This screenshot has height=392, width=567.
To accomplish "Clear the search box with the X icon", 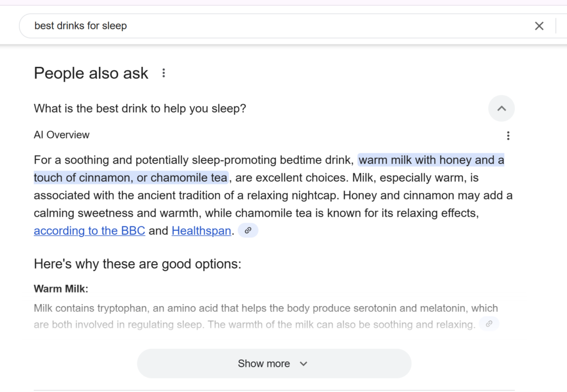I will [539, 26].
